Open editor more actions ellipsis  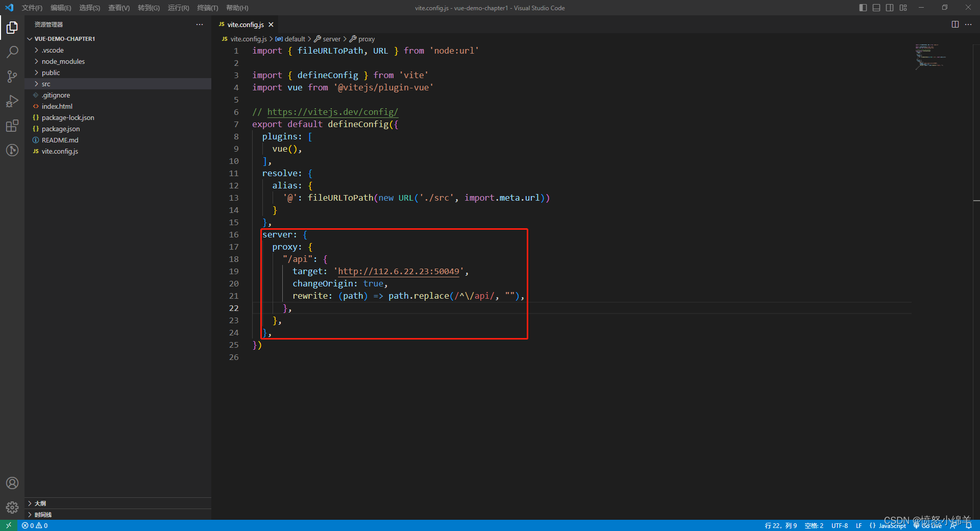point(968,25)
